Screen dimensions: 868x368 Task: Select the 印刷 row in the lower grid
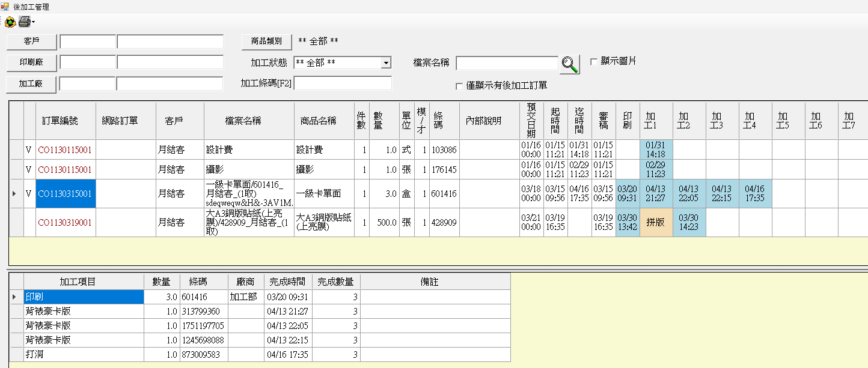coord(84,297)
